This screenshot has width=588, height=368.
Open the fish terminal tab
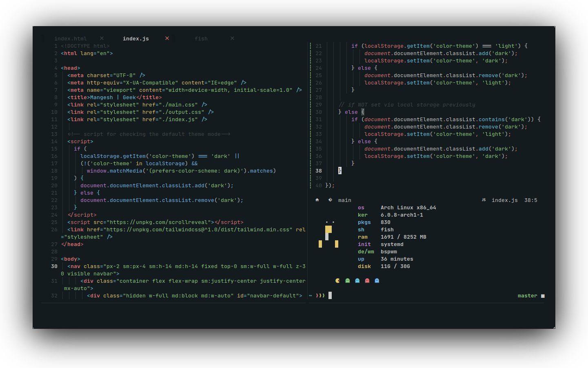click(x=201, y=39)
